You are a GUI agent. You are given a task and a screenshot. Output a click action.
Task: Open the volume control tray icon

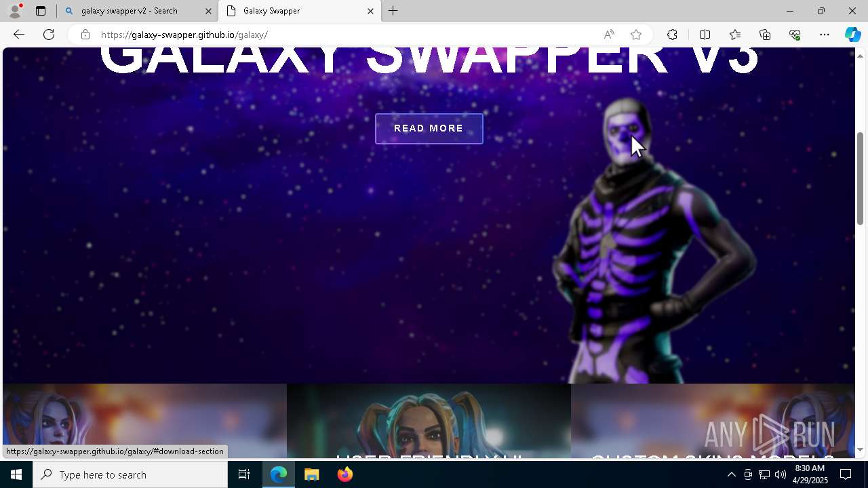781,474
